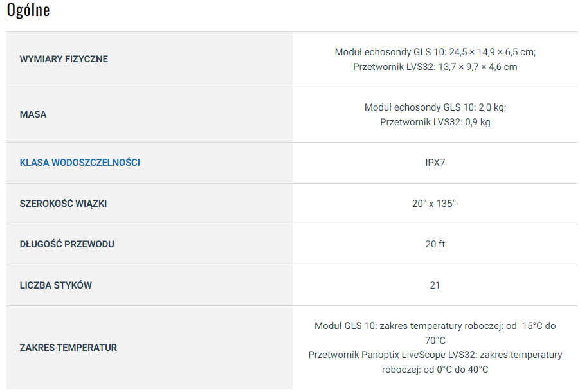
Task: Select the Wymiary fizyczne row label
Action: tap(64, 59)
